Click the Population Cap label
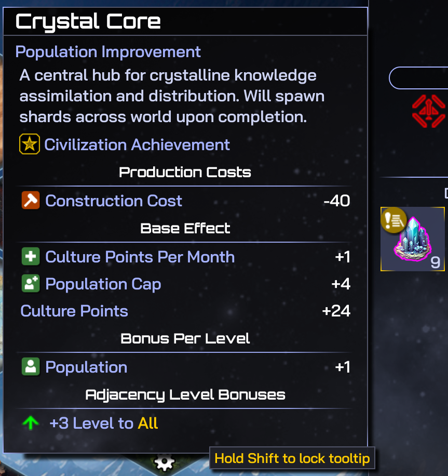The width and height of the screenshot is (448, 476). tap(103, 284)
